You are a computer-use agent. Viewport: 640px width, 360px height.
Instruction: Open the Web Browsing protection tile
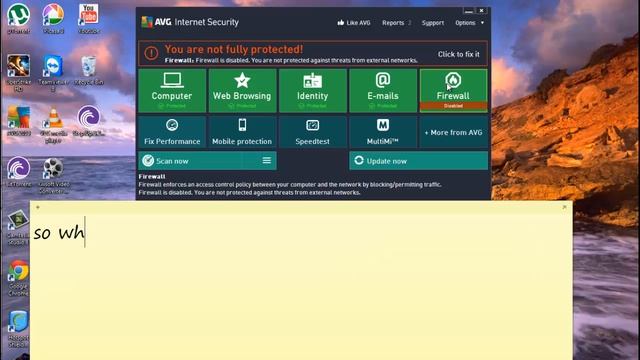(x=242, y=90)
